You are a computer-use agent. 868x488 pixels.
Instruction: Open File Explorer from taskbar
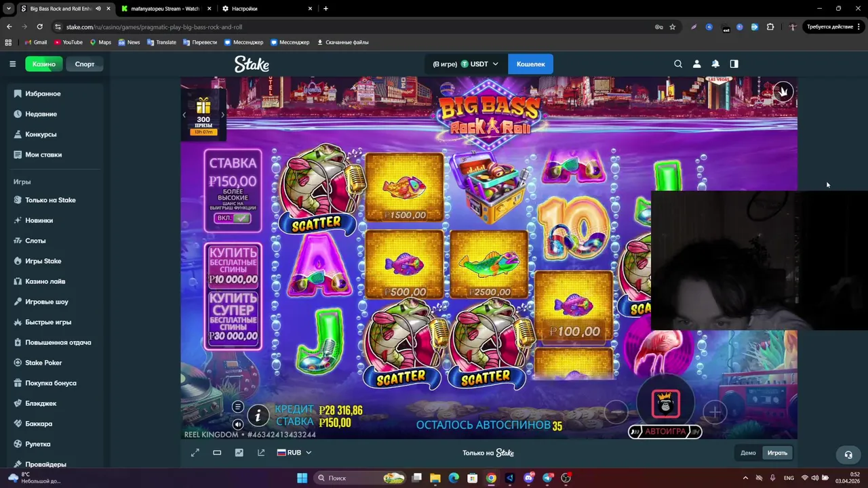click(x=435, y=478)
